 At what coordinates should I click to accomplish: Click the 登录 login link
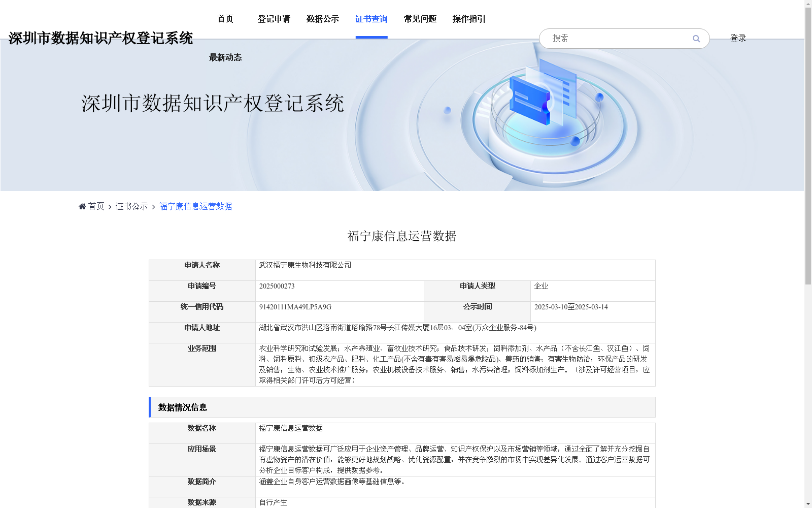click(x=738, y=38)
